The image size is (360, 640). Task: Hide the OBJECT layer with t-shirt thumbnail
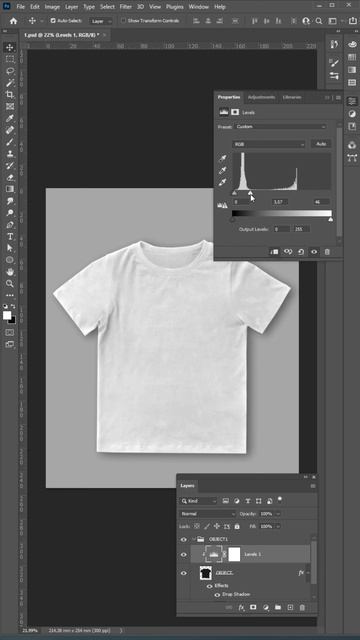coord(184,573)
